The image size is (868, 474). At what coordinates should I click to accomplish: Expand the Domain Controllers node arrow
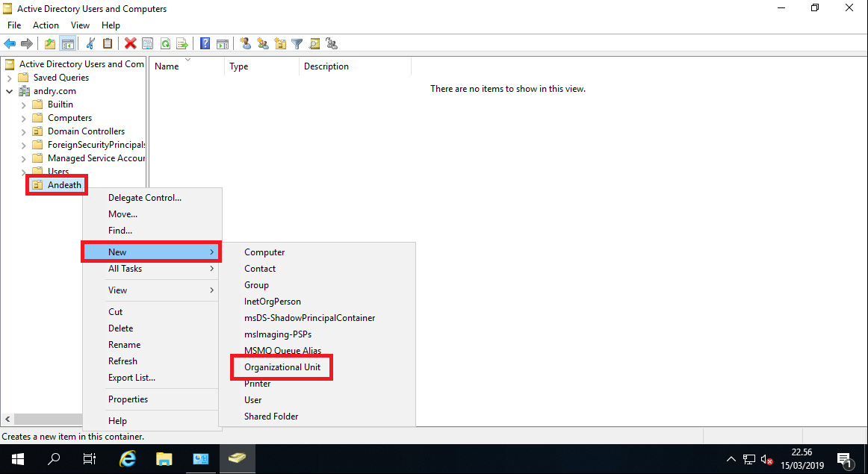coord(23,131)
